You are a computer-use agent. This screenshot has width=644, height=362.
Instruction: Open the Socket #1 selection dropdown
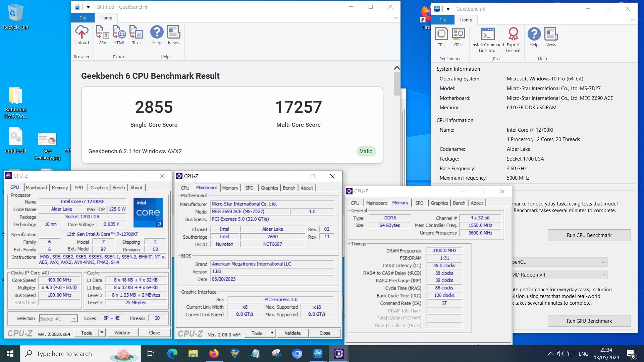pos(58,318)
